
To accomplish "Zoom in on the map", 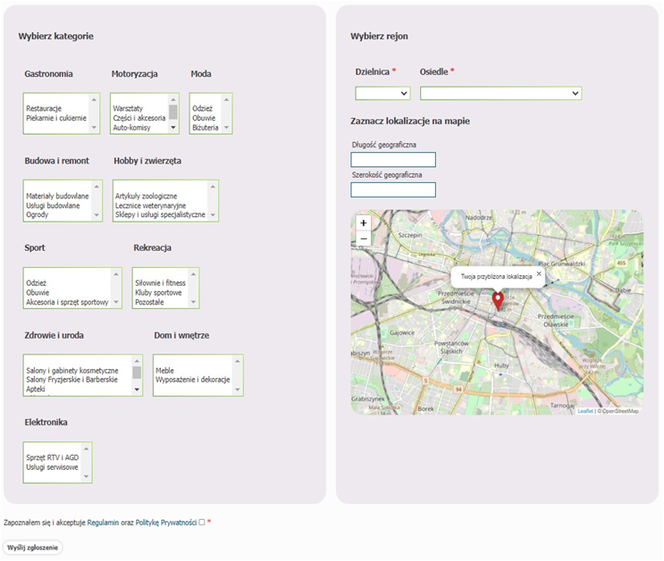I will [363, 223].
